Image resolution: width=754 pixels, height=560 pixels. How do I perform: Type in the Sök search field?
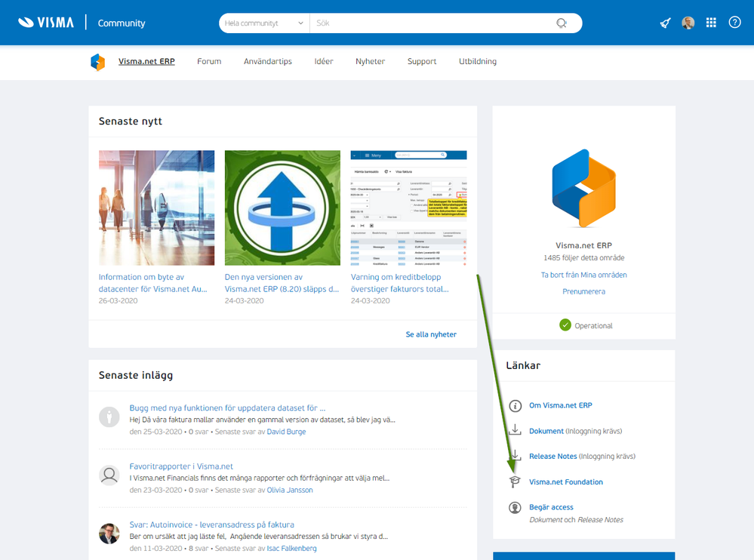point(430,23)
